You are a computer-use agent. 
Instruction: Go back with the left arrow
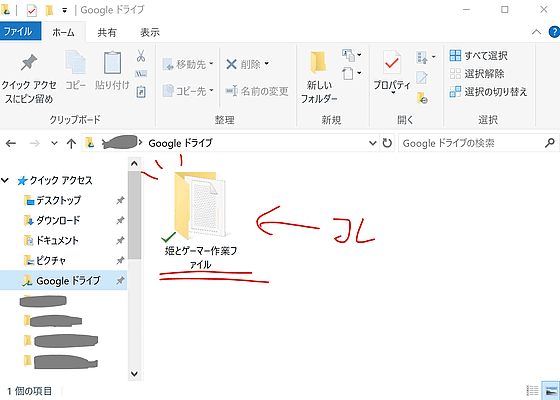[11, 143]
